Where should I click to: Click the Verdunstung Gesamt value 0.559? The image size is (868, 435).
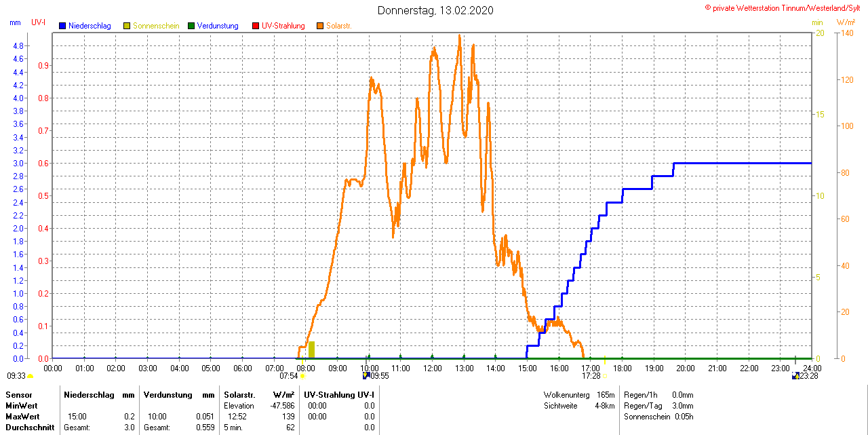coord(205,428)
